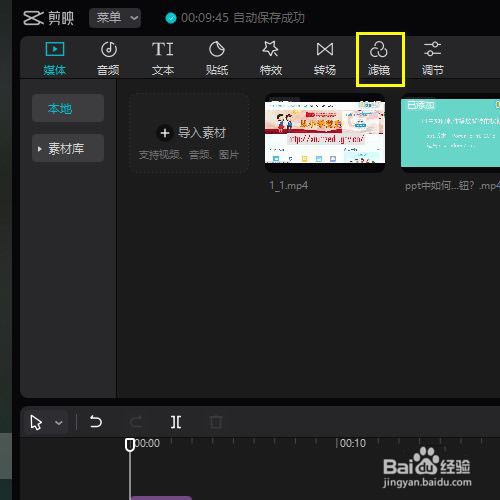Select the 1_1.mp4 video thumbnail

[325, 132]
